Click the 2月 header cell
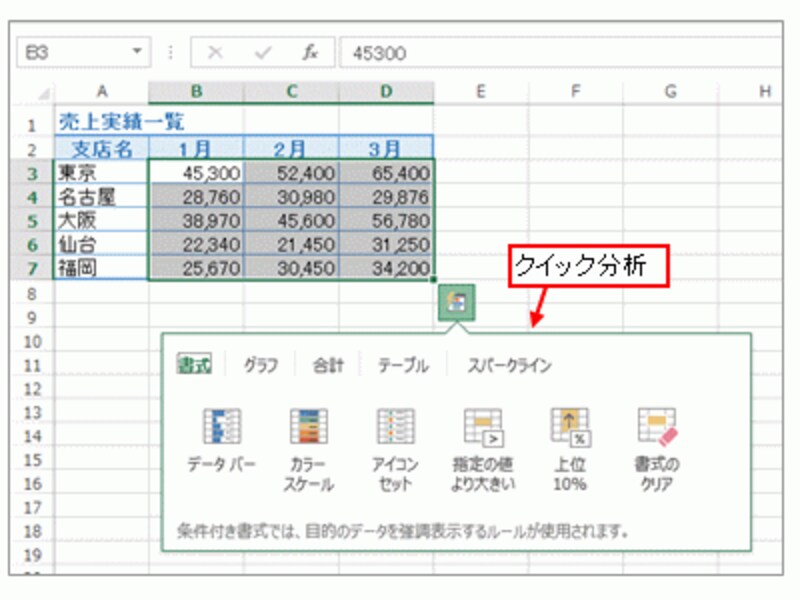Screen dimensions: 800x600 click(x=291, y=148)
